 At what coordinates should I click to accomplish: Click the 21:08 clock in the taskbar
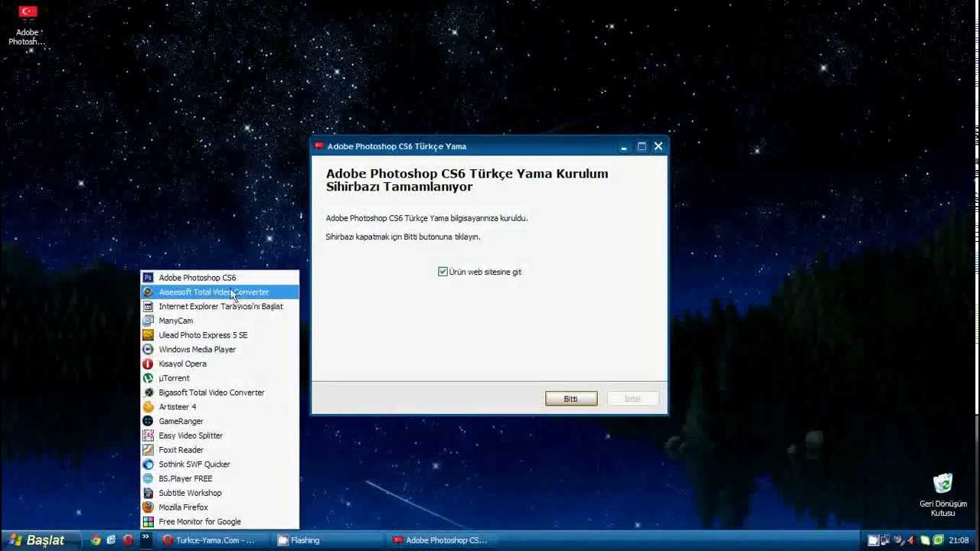coord(959,540)
